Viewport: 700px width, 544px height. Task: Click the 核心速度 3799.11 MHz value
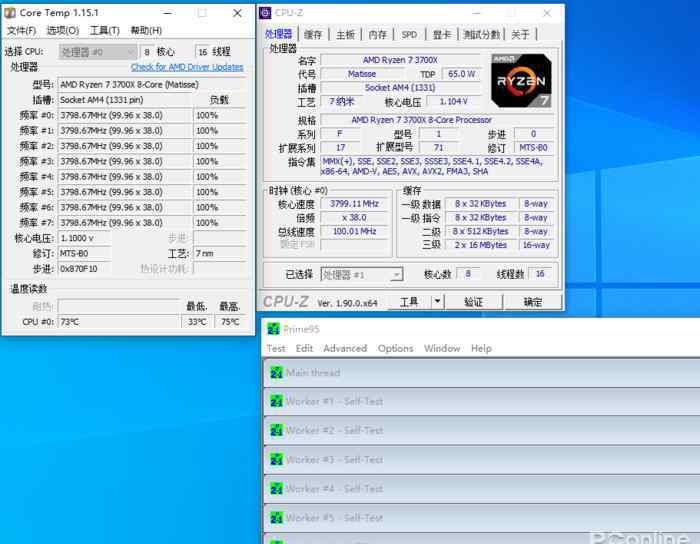coord(354,204)
